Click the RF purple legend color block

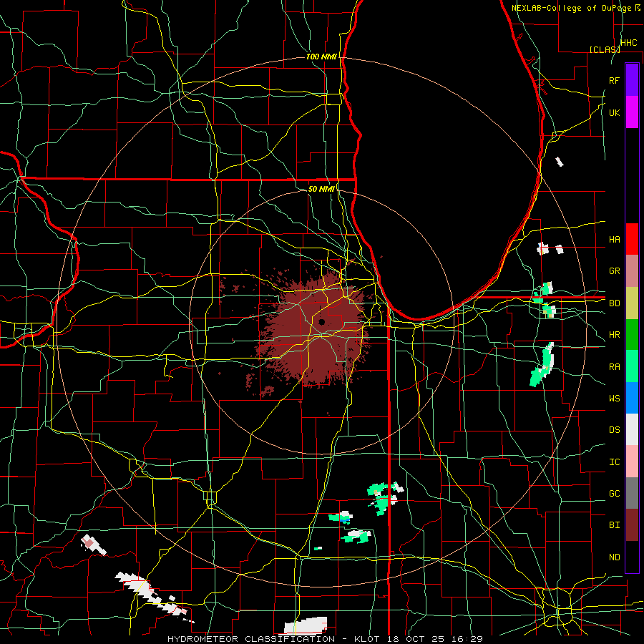point(632,80)
